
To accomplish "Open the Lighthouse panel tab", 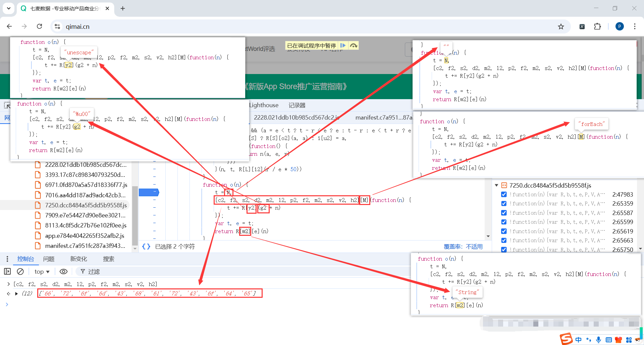I will (264, 105).
